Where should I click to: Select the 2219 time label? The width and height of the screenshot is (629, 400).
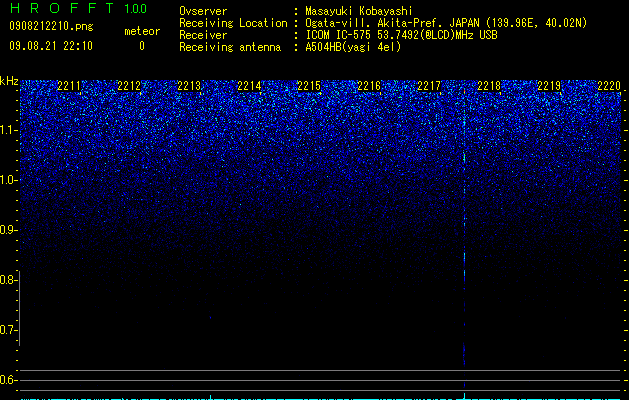(549, 86)
